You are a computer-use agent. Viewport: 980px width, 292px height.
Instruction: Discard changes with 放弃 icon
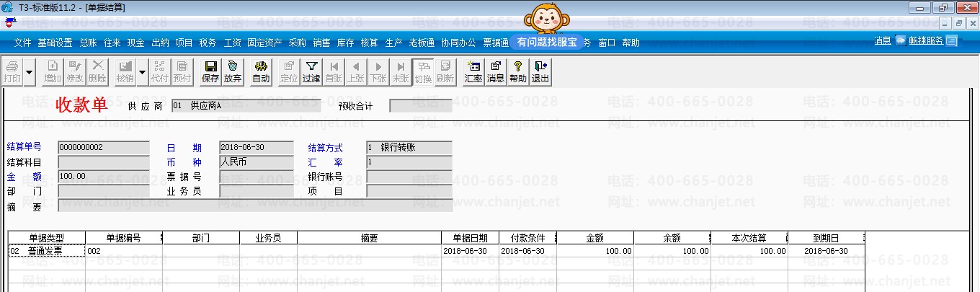coord(233,71)
